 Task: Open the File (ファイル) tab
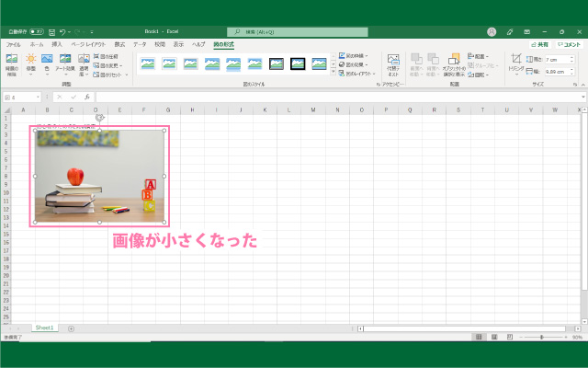[x=13, y=44]
